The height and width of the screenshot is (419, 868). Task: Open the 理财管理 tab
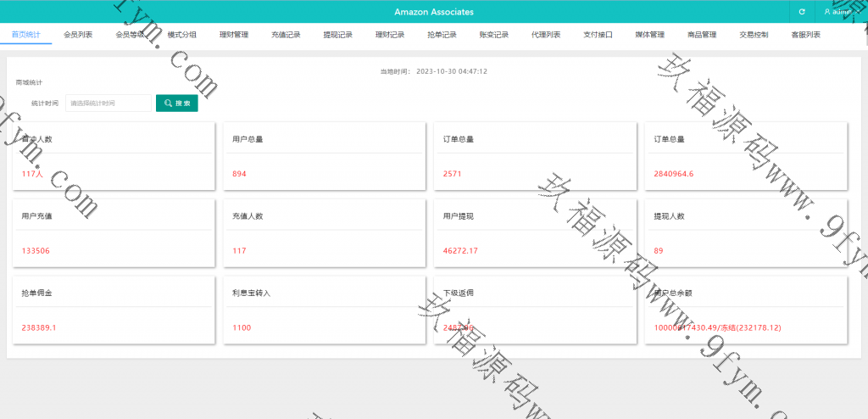[x=234, y=35]
